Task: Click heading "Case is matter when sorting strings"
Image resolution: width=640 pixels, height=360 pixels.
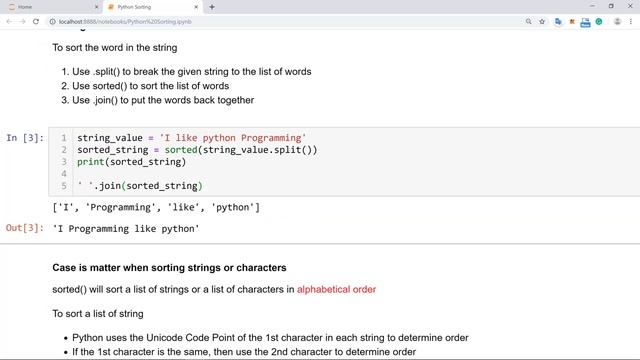Action: click(169, 268)
